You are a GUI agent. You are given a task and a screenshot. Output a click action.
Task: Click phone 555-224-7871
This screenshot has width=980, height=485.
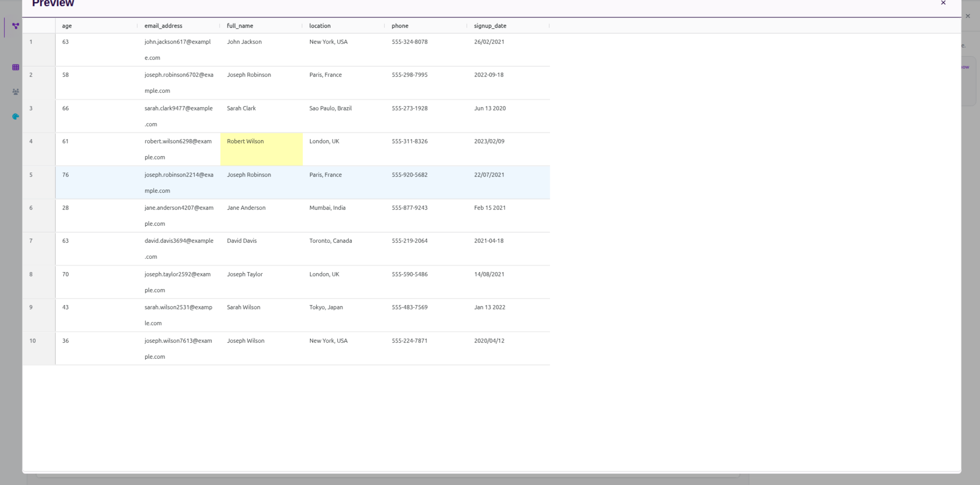tap(426, 348)
